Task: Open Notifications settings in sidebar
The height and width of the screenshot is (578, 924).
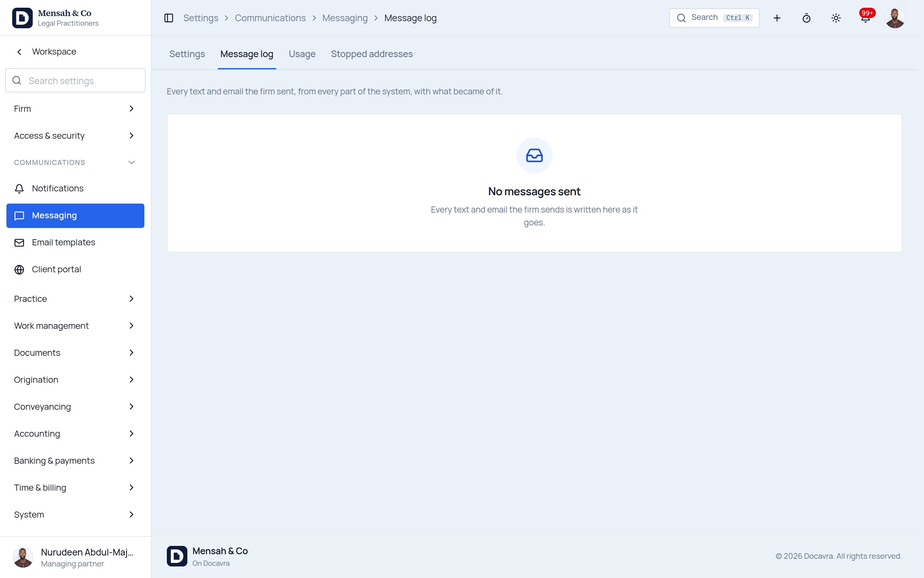Action: coord(75,188)
